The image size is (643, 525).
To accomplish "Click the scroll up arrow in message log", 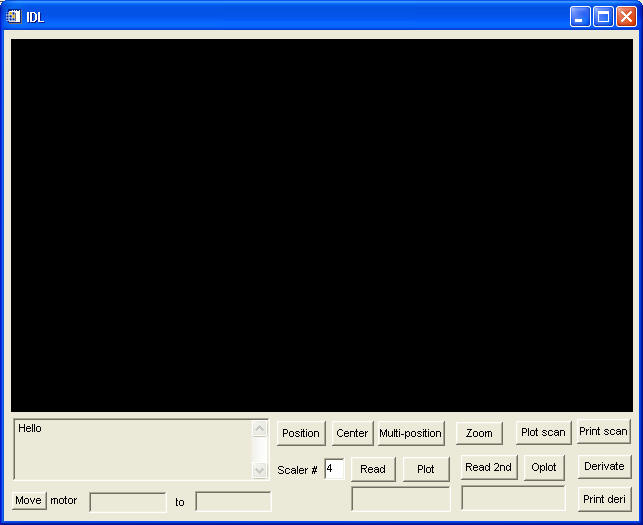I will tap(260, 429).
